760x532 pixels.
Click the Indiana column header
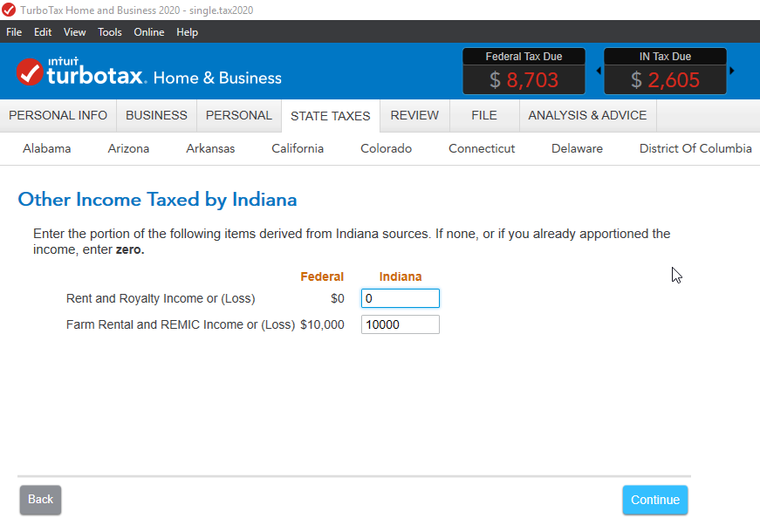point(401,276)
